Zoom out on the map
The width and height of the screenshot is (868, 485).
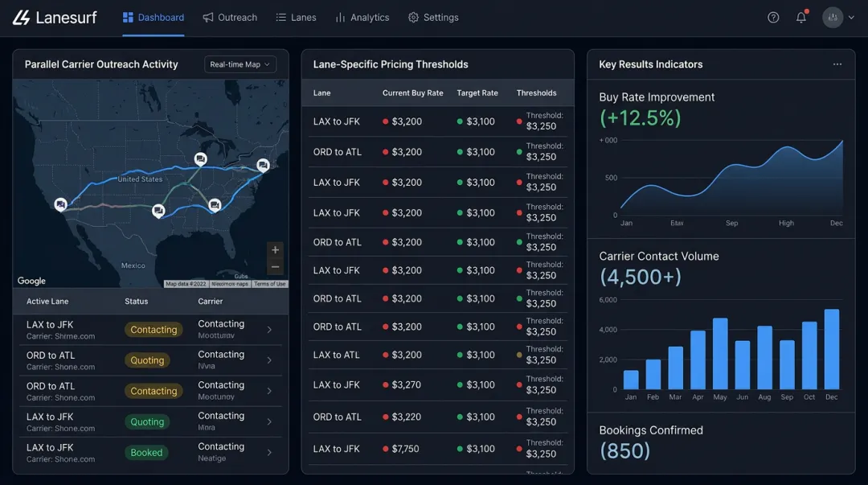[275, 268]
